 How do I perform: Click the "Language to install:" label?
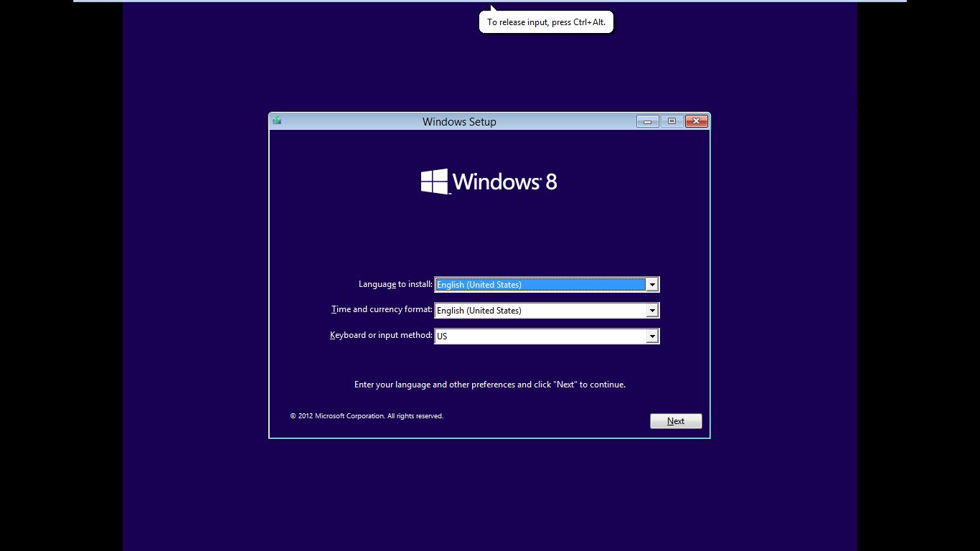pos(395,284)
